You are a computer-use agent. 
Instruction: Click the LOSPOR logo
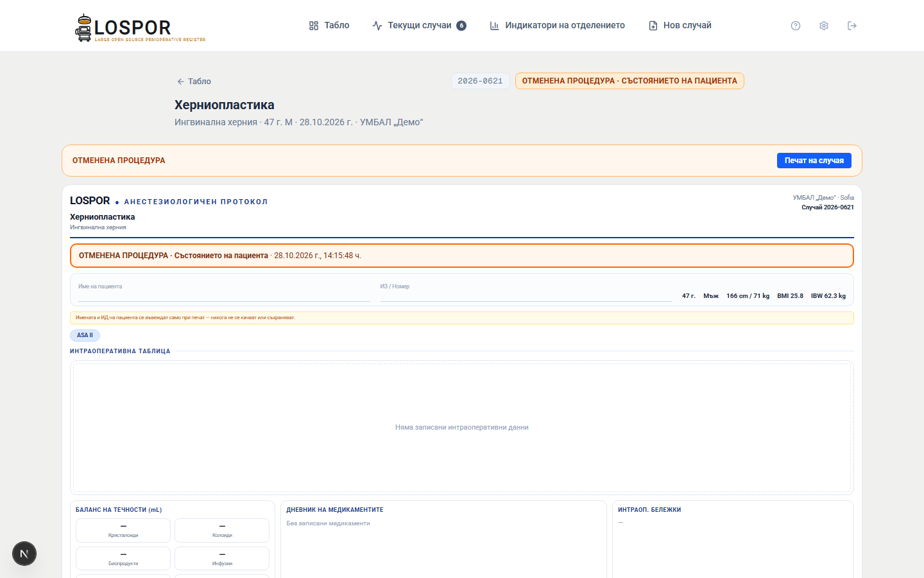pos(141,28)
